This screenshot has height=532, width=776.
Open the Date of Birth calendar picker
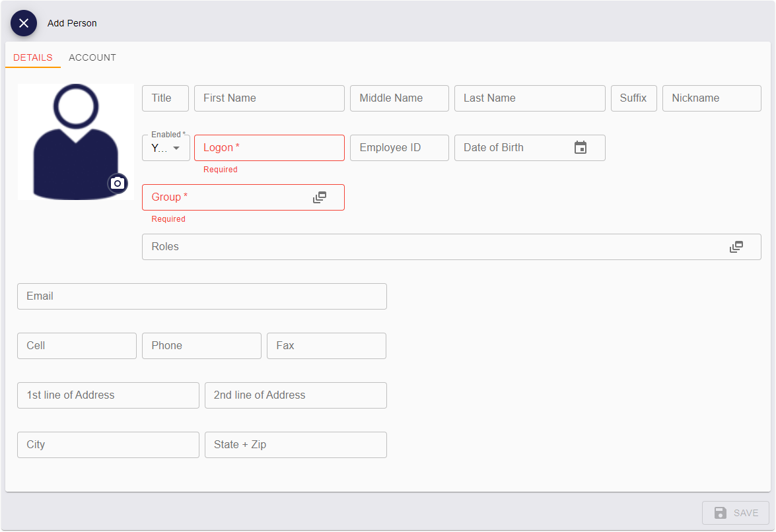pyautogui.click(x=580, y=148)
